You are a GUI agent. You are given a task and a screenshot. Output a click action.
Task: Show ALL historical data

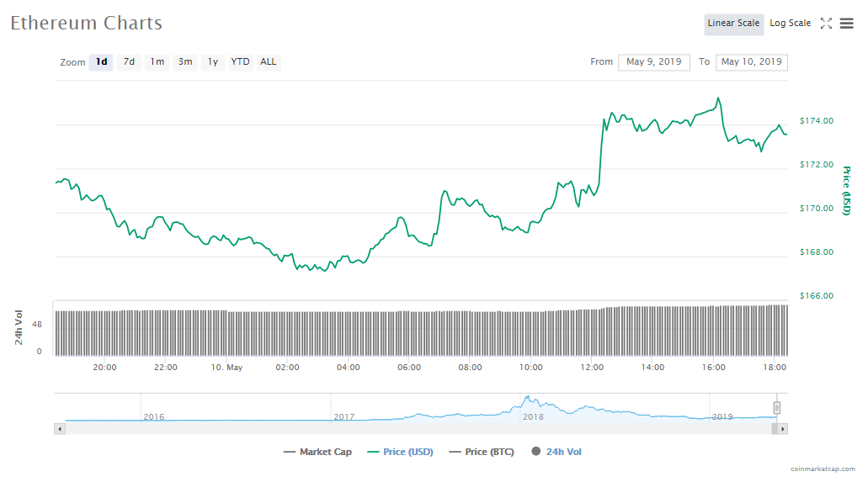[268, 62]
